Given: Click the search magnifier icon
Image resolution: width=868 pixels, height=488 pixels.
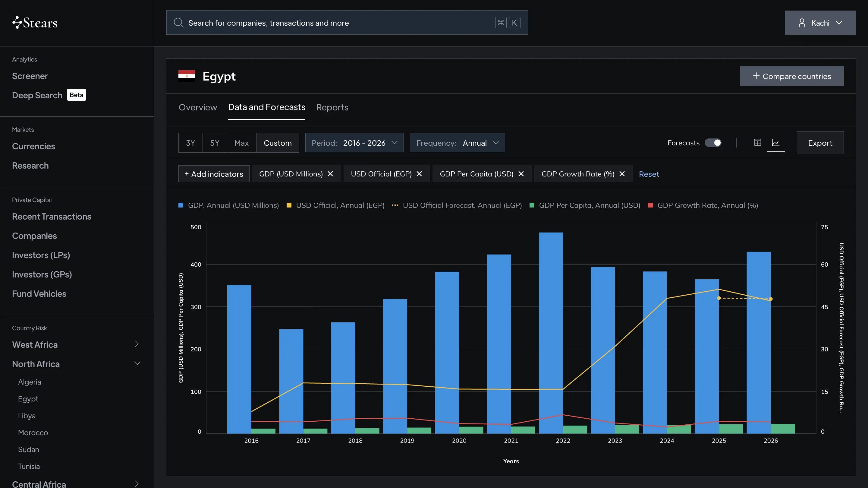Looking at the screenshot, I should [x=178, y=23].
